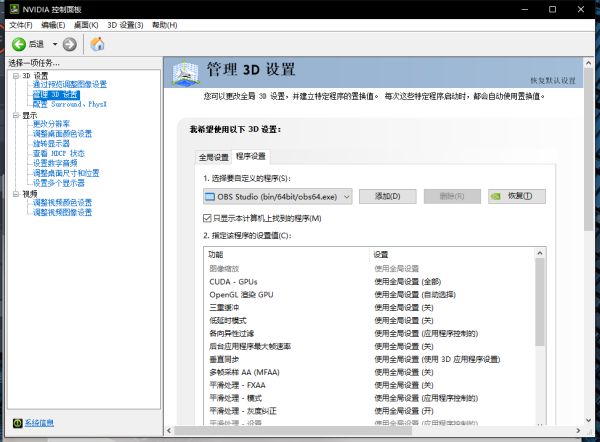This screenshot has height=442, width=600.
Task: Click the main panel scroll-down arrow
Action: pos(589,421)
